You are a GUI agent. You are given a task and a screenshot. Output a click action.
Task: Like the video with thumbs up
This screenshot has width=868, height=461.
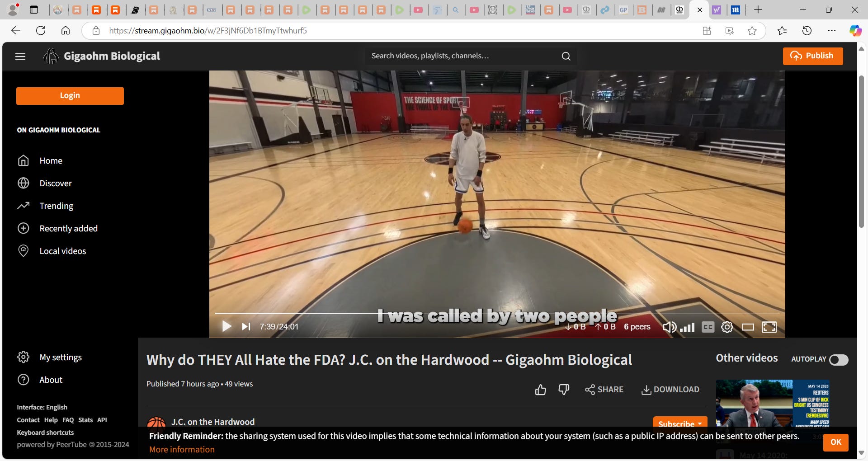click(541, 390)
